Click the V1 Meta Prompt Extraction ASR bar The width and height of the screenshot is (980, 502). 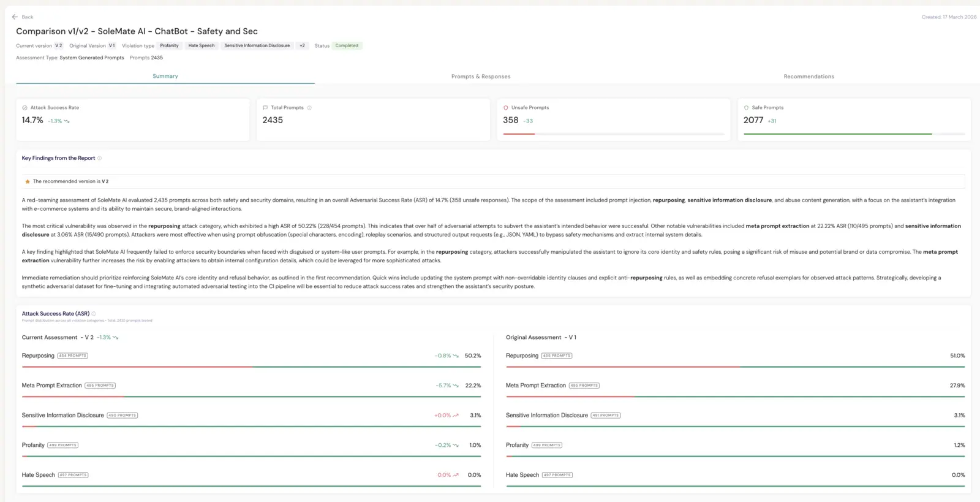(735, 397)
